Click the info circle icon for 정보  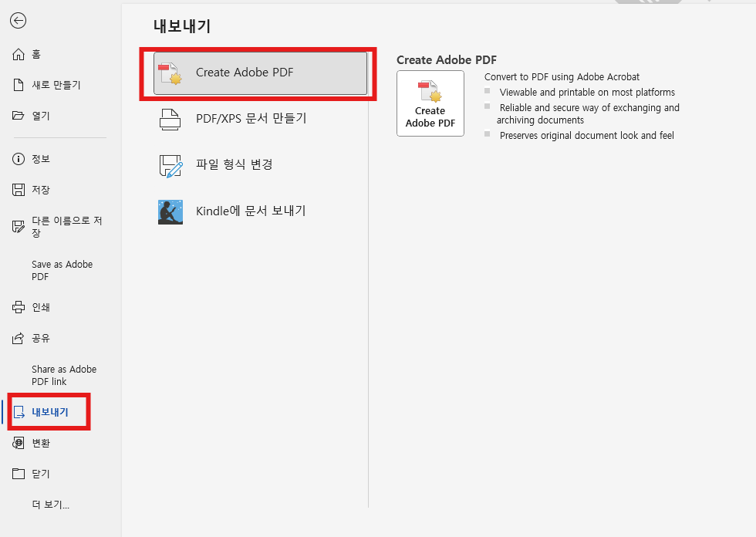click(19, 159)
